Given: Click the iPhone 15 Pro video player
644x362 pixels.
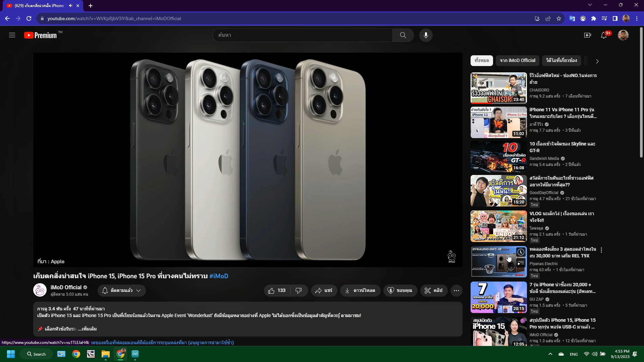Looking at the screenshot, I should click(x=248, y=160).
